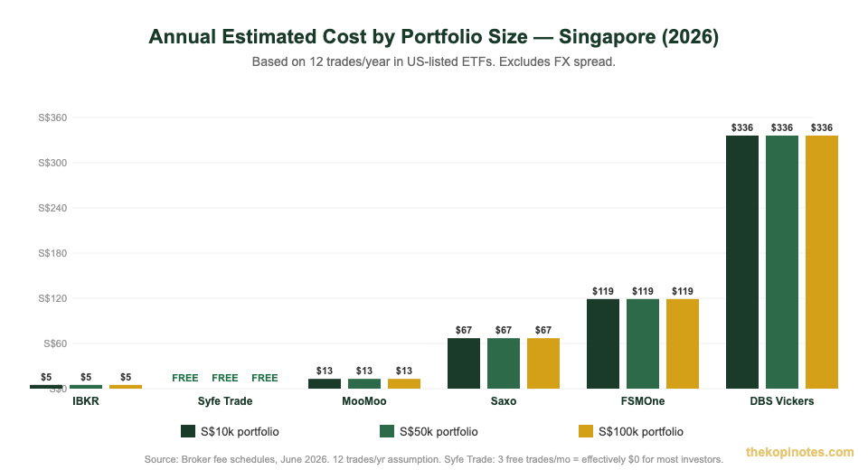Click the S$60 y-axis label

[55, 343]
